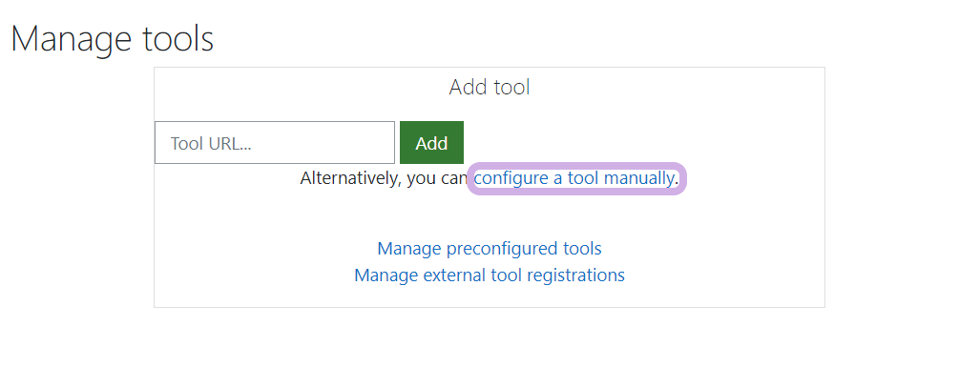980x367 pixels.
Task: Click the button beside the Tool URL field
Action: pos(432,143)
